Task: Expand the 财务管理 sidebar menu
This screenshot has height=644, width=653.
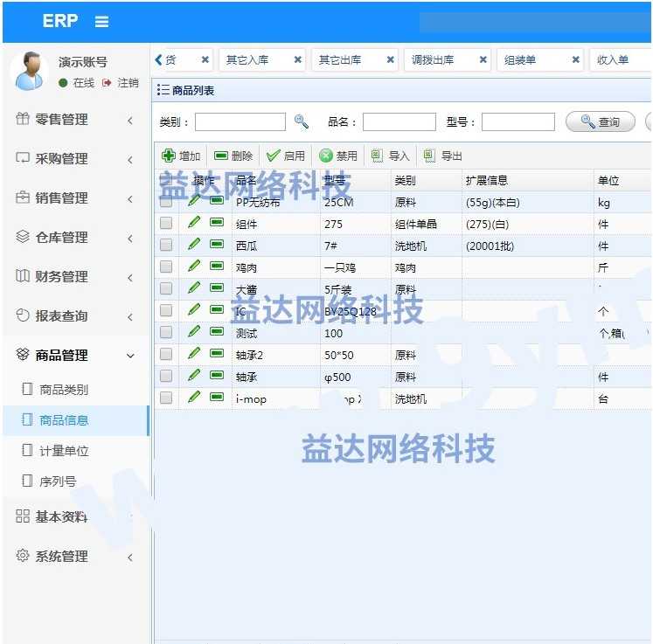Action: (x=75, y=276)
